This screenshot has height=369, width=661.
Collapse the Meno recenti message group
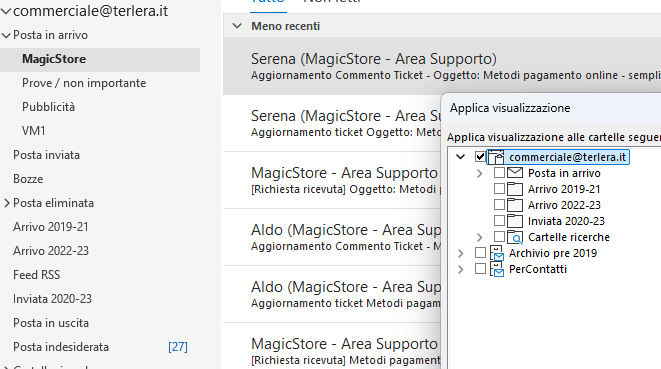pyautogui.click(x=237, y=26)
